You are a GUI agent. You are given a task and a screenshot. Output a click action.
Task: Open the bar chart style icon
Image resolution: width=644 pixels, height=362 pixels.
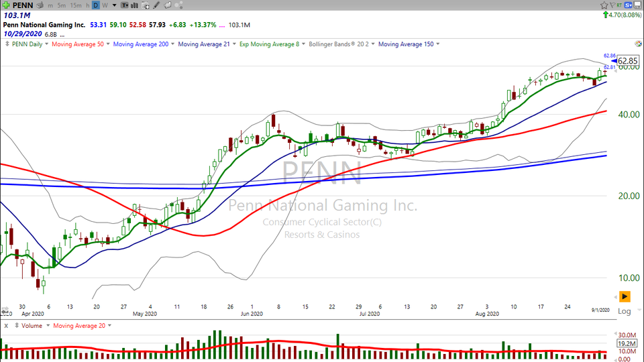(134, 5)
